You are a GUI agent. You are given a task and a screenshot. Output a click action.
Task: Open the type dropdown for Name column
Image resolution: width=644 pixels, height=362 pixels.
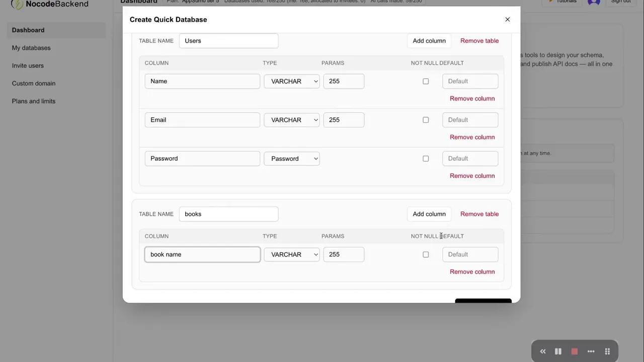(292, 81)
